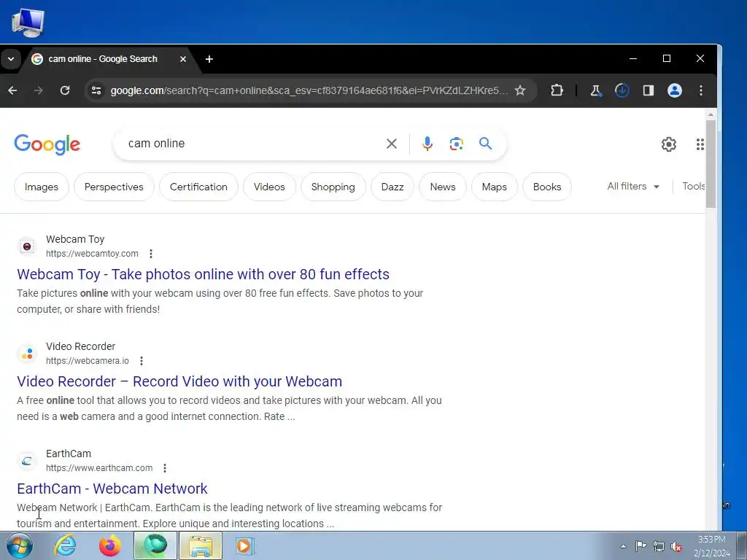View site information icon in address bar

coord(96,90)
